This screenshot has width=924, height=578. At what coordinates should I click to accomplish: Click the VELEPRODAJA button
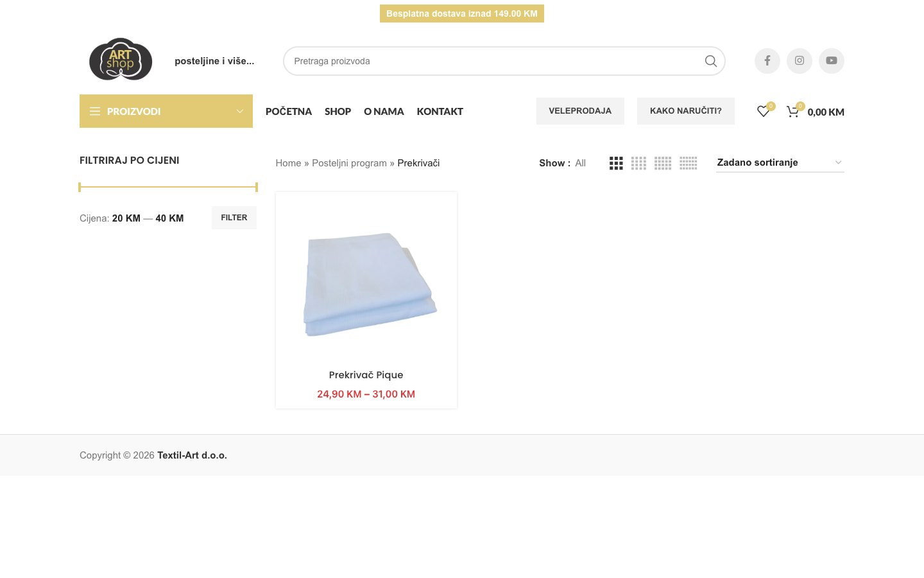580,111
